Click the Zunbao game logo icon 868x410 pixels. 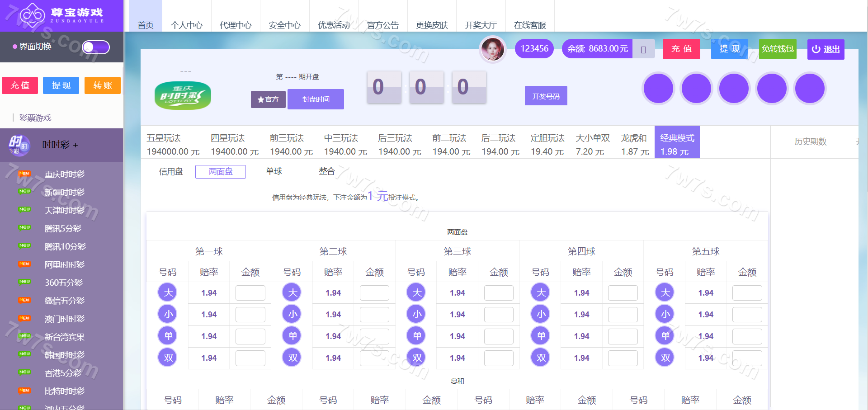click(x=32, y=15)
